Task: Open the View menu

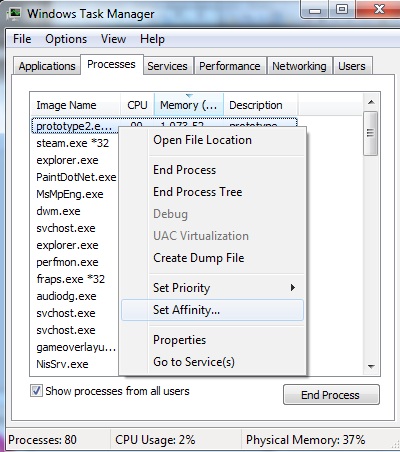Action: coord(113,39)
